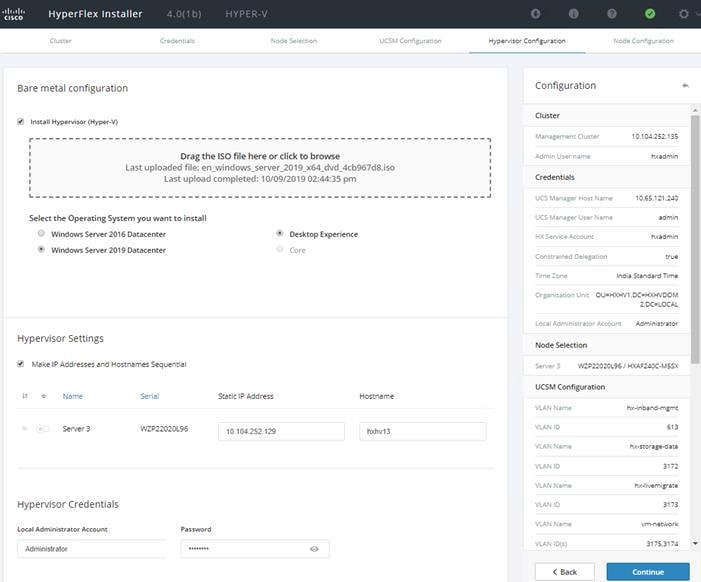This screenshot has width=701, height=582.
Task: Toggle the locator LED for Server 3
Action: point(42,429)
